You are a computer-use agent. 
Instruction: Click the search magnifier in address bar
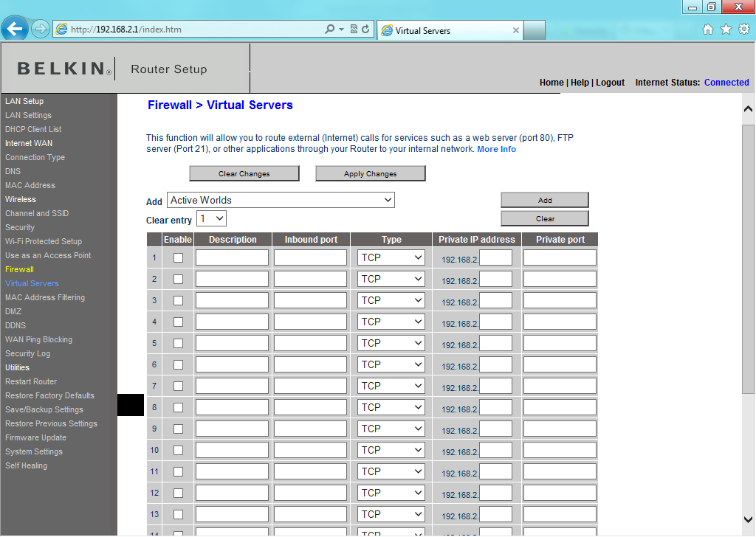coord(329,30)
